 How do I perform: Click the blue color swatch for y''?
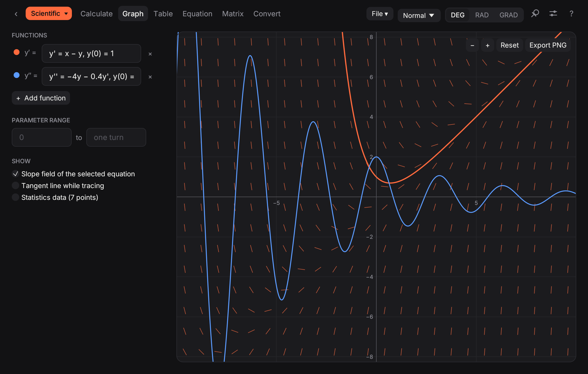pyautogui.click(x=17, y=75)
